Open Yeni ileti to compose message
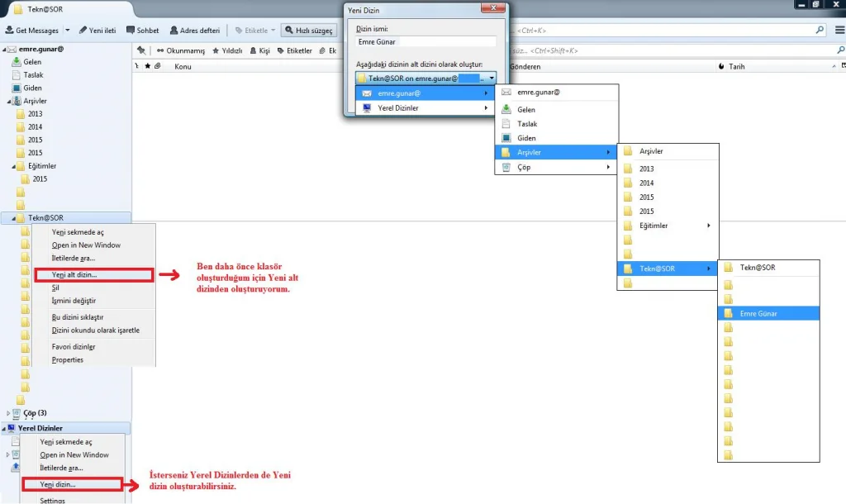 (97, 31)
